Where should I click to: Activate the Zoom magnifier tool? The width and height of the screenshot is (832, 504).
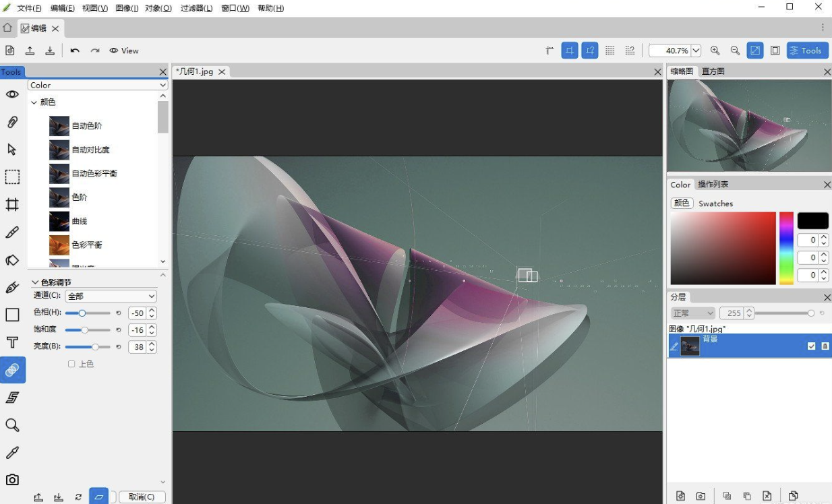point(12,424)
